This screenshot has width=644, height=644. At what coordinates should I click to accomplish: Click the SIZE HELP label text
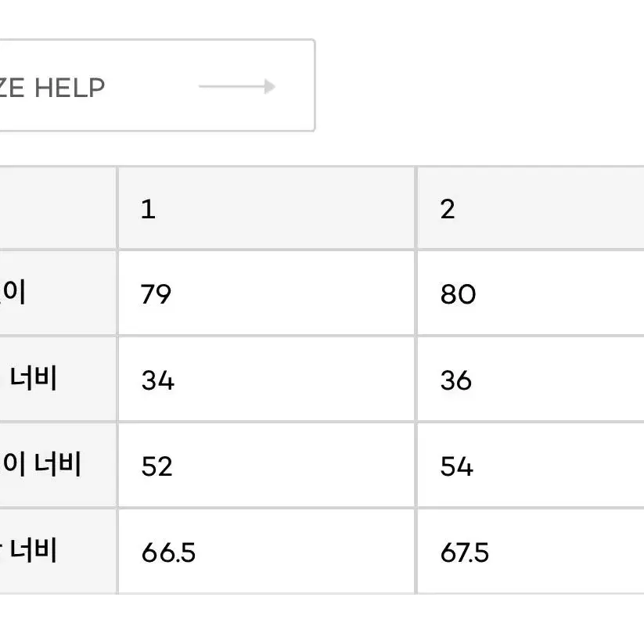pyautogui.click(x=52, y=88)
